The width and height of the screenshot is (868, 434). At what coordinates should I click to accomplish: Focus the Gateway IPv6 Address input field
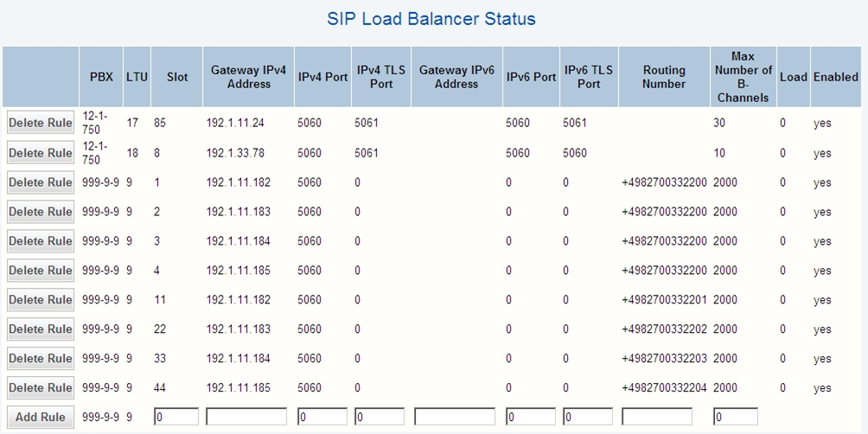pyautogui.click(x=455, y=417)
